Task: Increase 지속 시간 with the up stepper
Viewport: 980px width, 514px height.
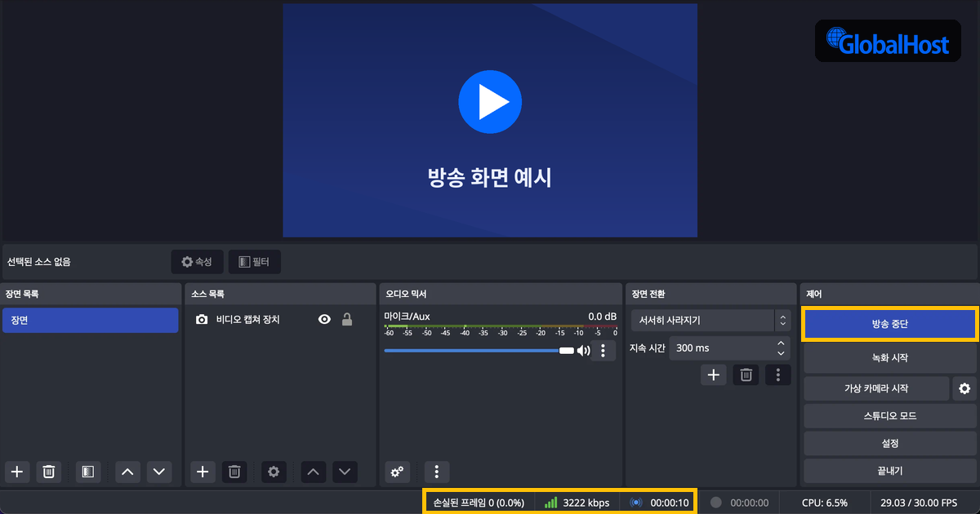Action: pos(782,343)
